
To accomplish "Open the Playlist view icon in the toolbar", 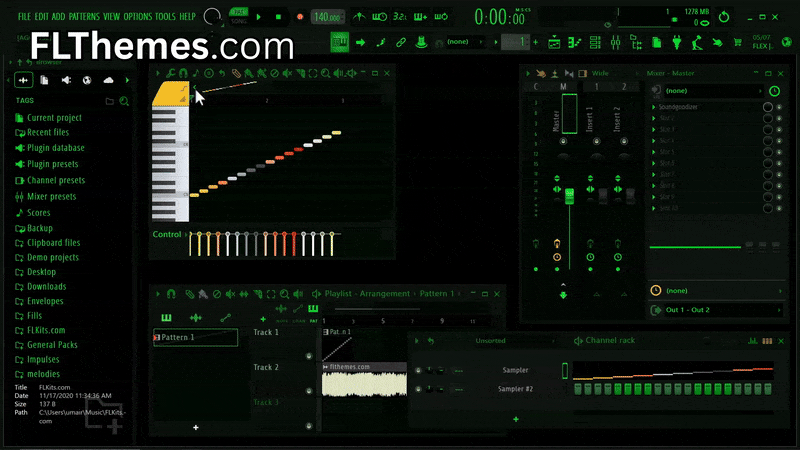I will click(554, 43).
